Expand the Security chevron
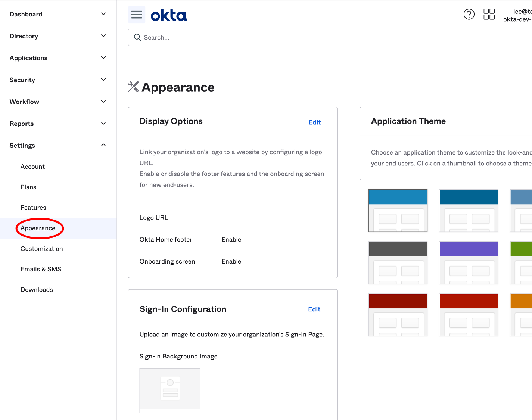The height and width of the screenshot is (420, 532). click(x=103, y=80)
